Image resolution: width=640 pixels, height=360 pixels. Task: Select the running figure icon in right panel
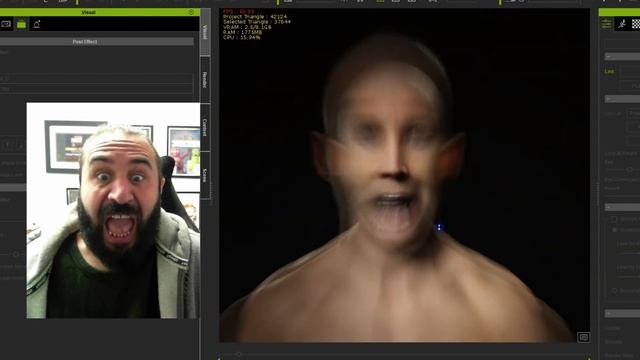[x=622, y=24]
